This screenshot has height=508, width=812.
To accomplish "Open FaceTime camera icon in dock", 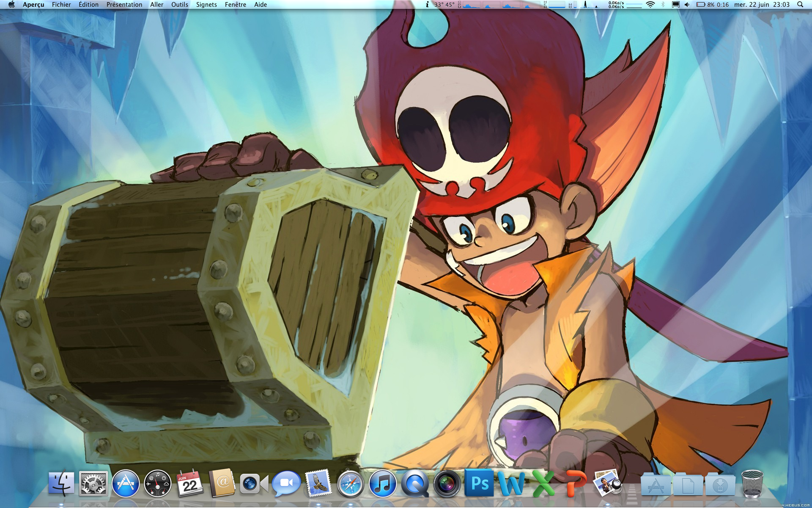I will click(254, 483).
